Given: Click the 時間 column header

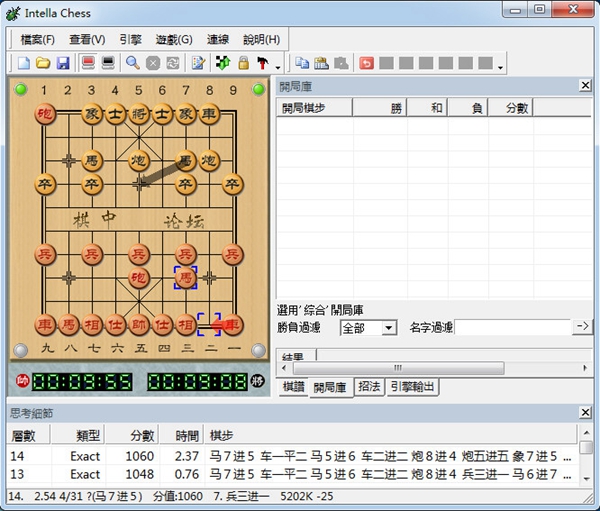Looking at the screenshot, I should click(182, 435).
